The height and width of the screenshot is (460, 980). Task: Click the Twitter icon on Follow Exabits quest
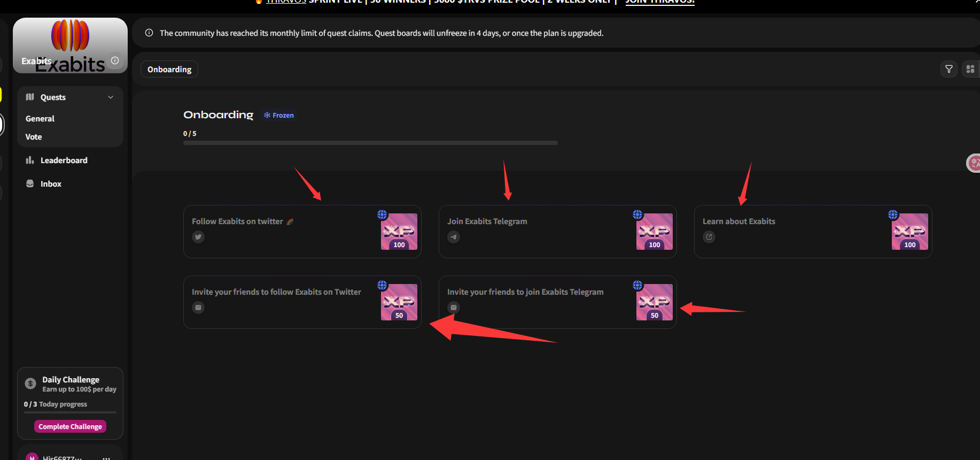pyautogui.click(x=198, y=237)
